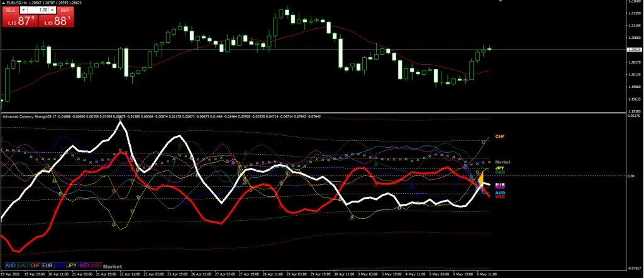Toggle the CHF currency line button
Image resolution: width=644 pixels, height=278 pixels.
(35, 266)
